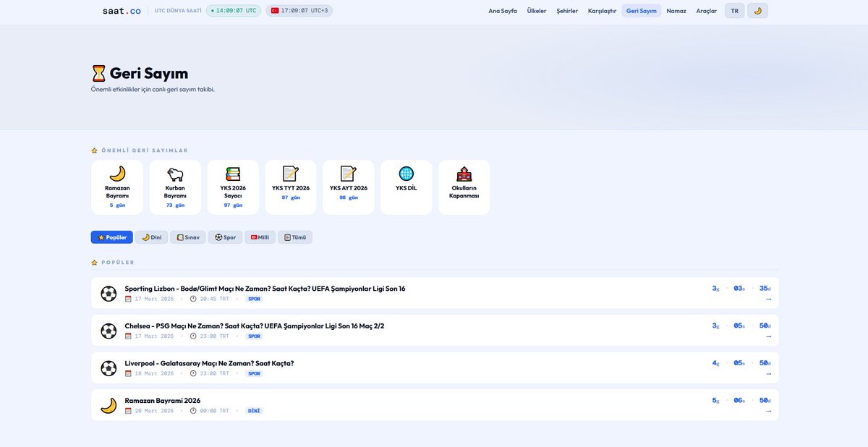Open Araçlar in top navigation
This screenshot has height=447, width=868.
(706, 11)
